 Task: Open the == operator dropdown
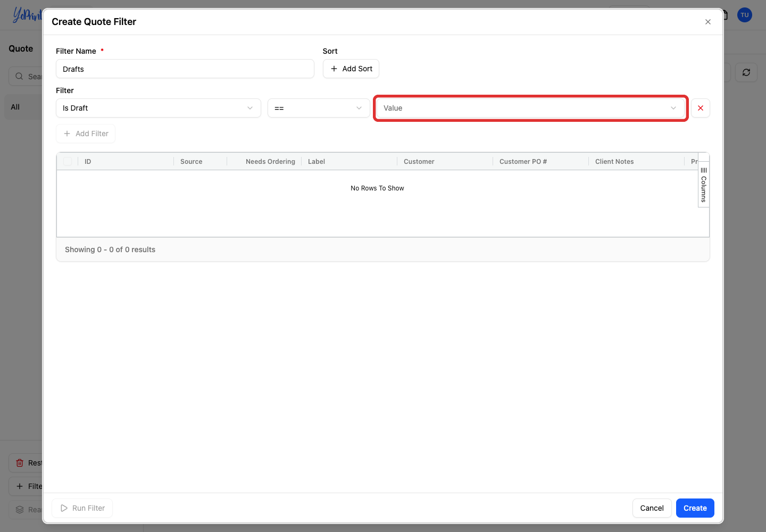click(x=319, y=108)
